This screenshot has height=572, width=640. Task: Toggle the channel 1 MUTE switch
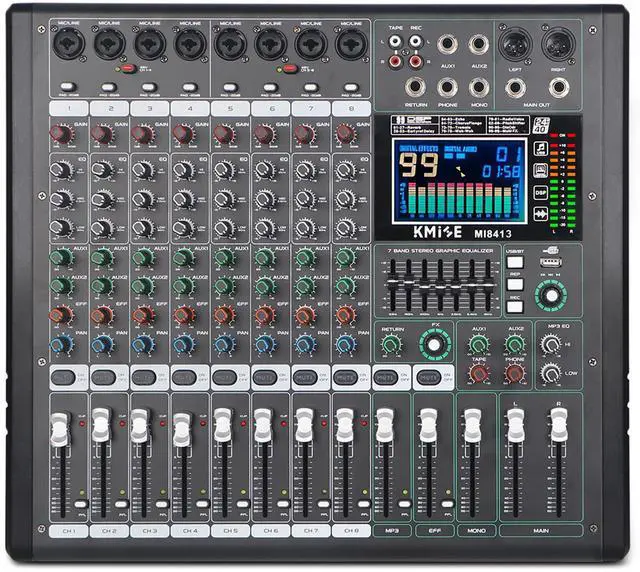pyautogui.click(x=63, y=378)
